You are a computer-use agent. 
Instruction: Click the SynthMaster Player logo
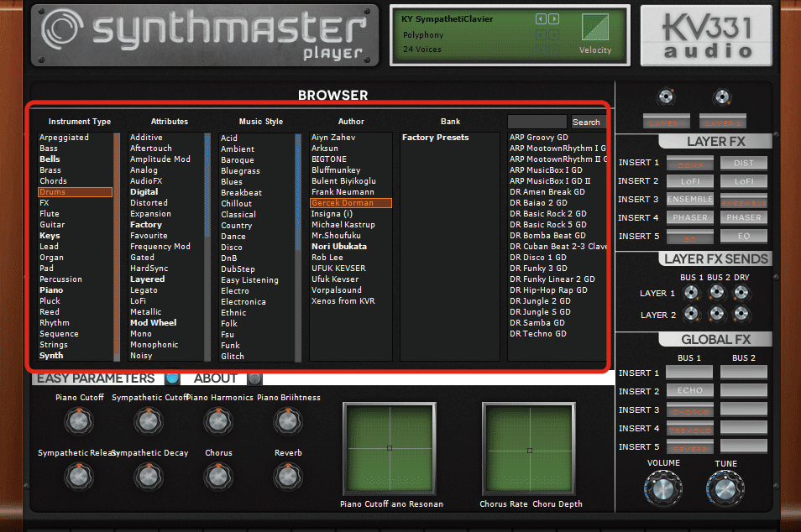(x=205, y=36)
